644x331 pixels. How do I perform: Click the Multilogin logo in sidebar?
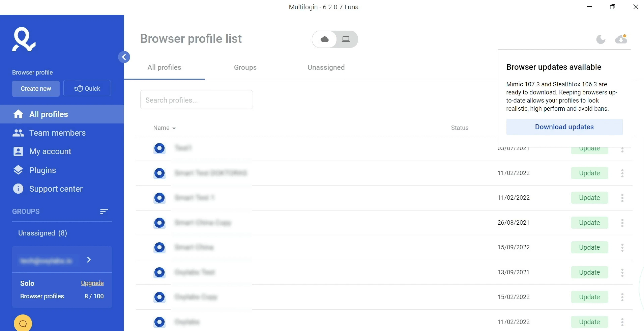coord(24,39)
